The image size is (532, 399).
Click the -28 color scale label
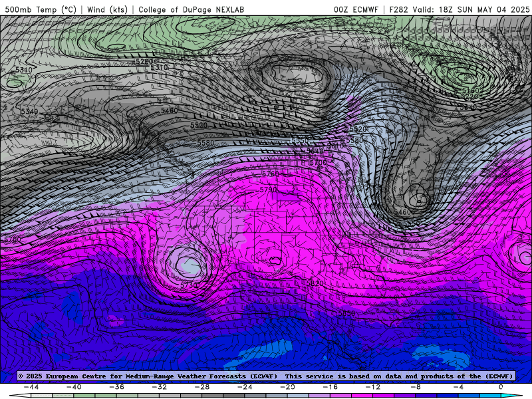pos(202,387)
